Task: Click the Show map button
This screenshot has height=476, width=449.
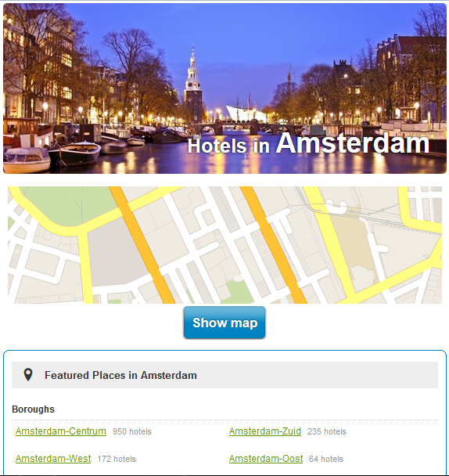Action: click(x=224, y=323)
